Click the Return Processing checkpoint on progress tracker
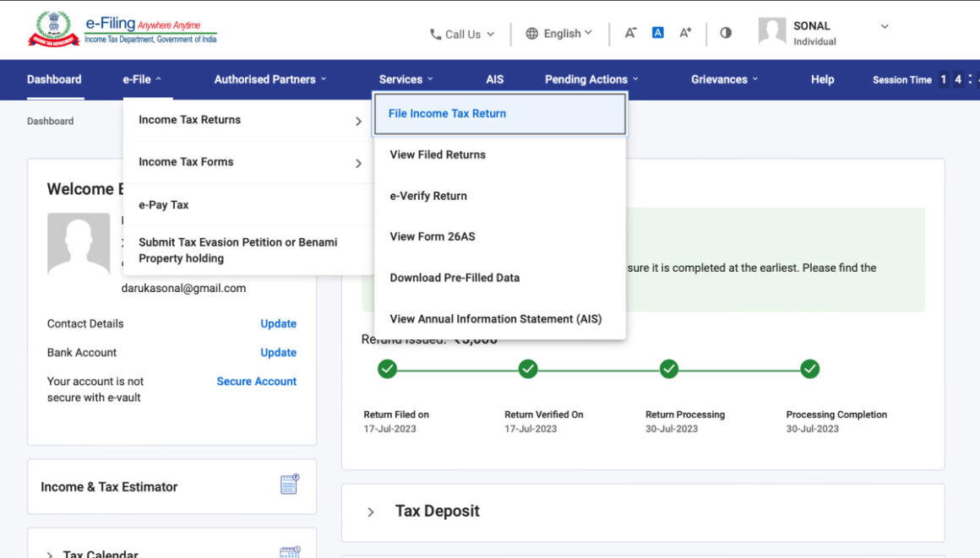Viewport: 980px width, 558px height. coord(668,369)
